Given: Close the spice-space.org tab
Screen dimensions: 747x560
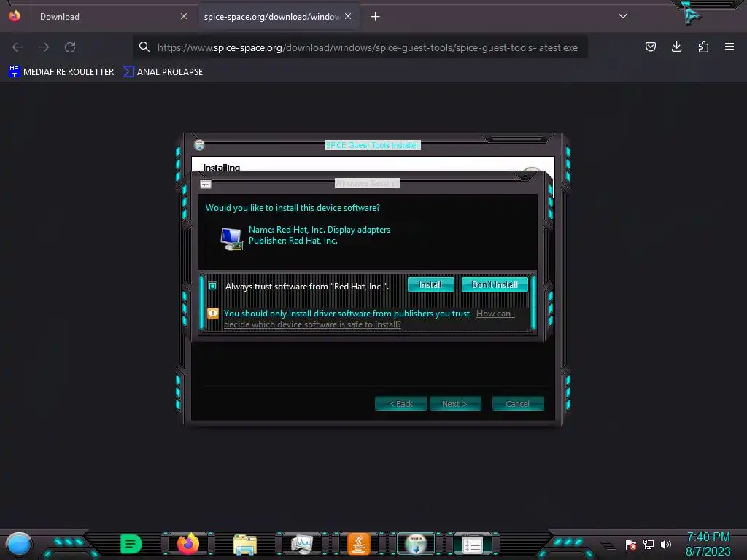Looking at the screenshot, I should click(x=348, y=16).
